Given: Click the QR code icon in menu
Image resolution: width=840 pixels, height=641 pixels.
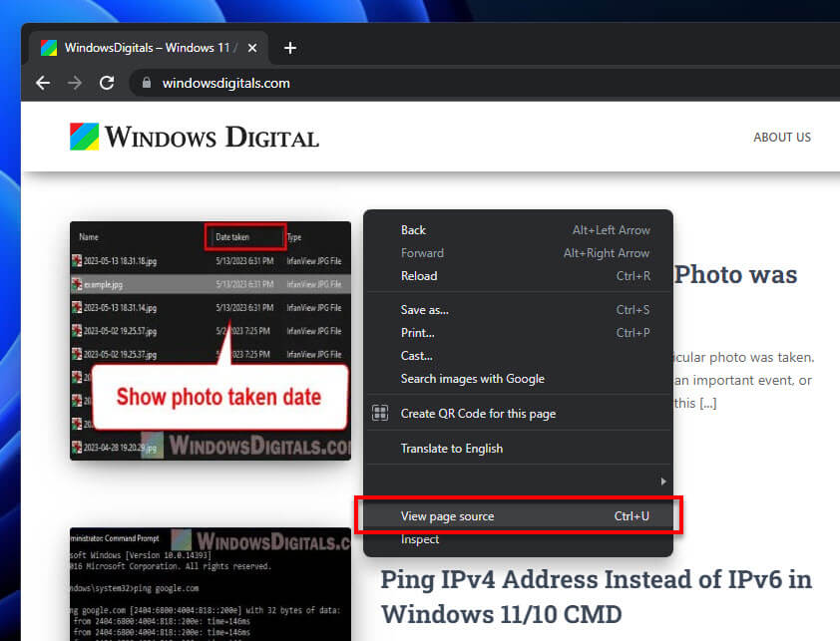Looking at the screenshot, I should (380, 413).
